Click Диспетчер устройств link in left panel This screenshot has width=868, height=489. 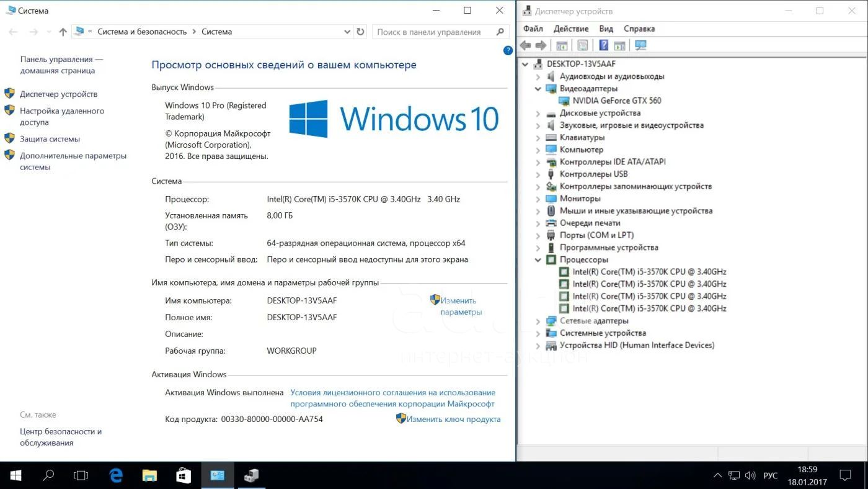[58, 94]
